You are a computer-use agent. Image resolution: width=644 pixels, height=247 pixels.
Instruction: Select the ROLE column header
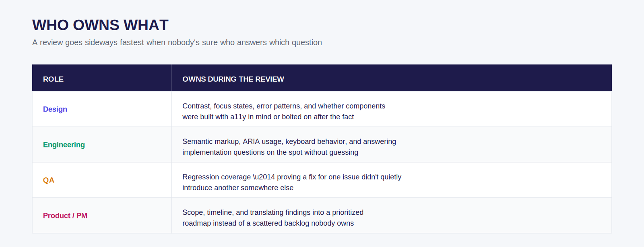53,79
